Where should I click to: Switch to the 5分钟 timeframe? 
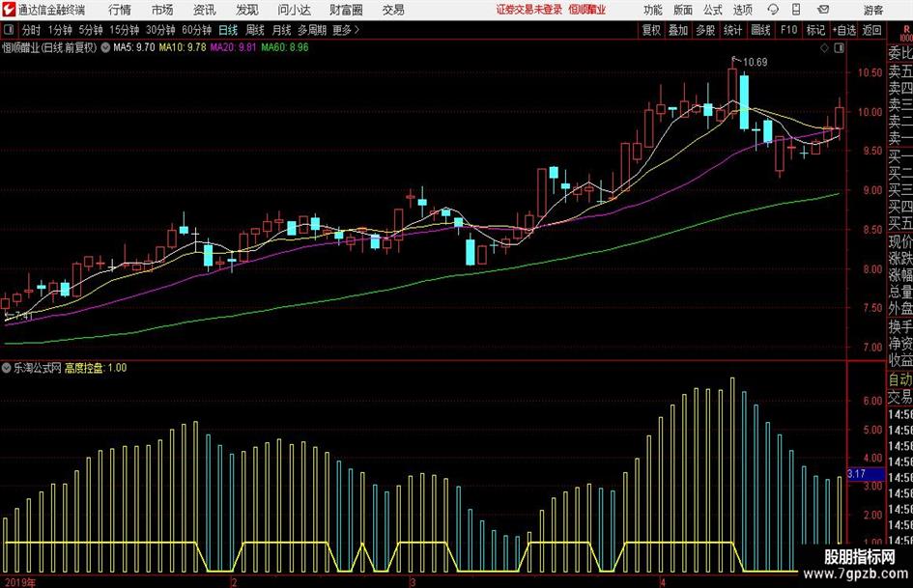(91, 30)
